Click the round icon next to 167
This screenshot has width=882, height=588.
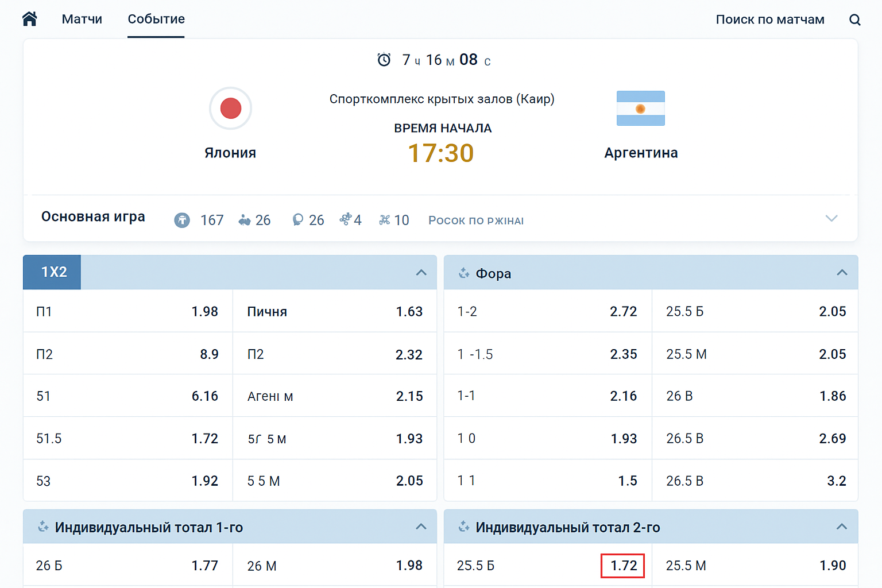pos(182,220)
